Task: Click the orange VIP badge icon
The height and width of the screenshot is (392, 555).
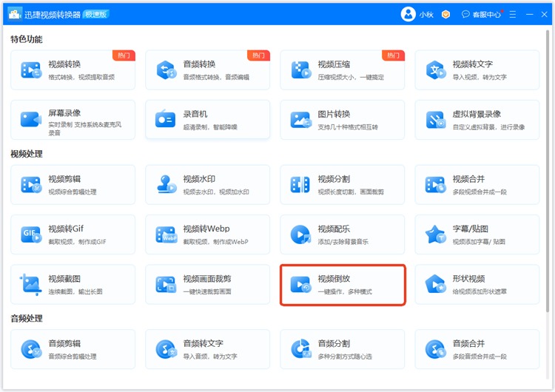Action: (446, 15)
